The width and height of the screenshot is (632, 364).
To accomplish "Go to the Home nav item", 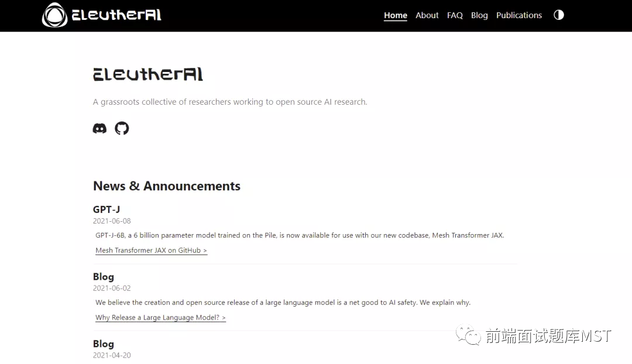I will coord(396,15).
